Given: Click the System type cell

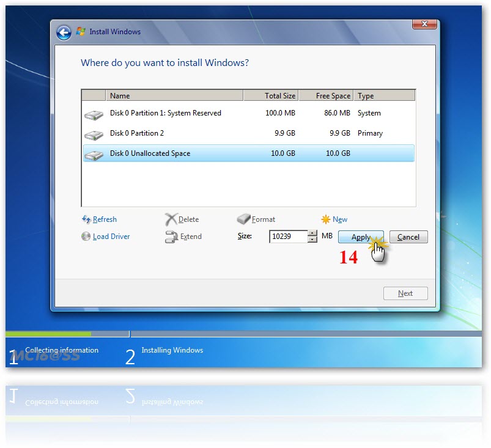Looking at the screenshot, I should click(369, 113).
